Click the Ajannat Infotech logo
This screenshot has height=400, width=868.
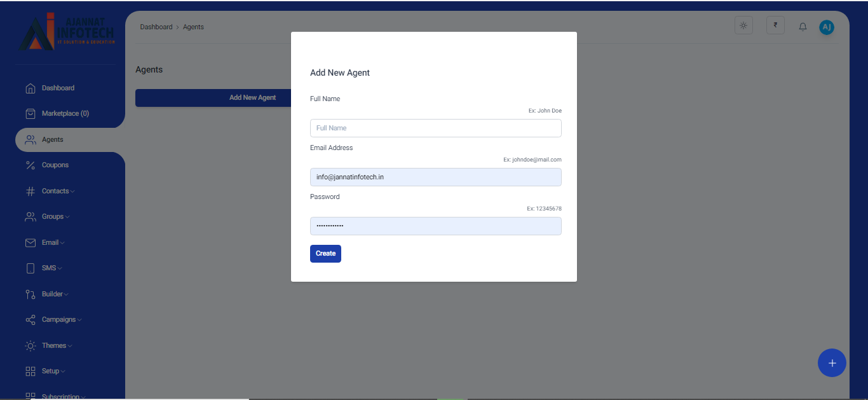67,32
